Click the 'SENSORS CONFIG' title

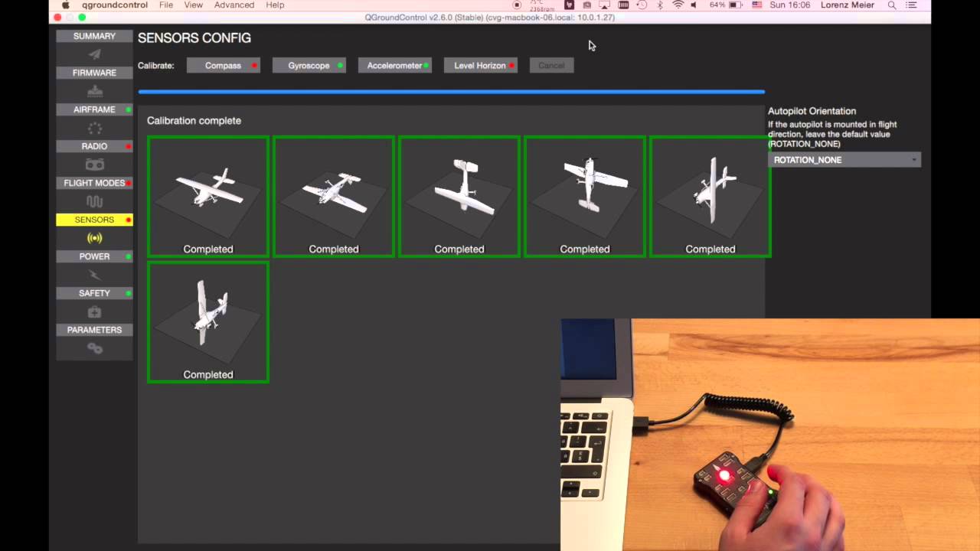(194, 37)
